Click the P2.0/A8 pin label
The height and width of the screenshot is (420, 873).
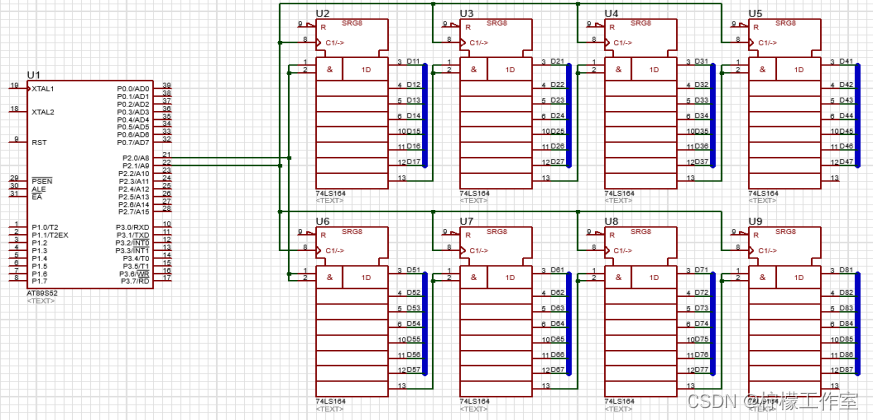coord(135,158)
